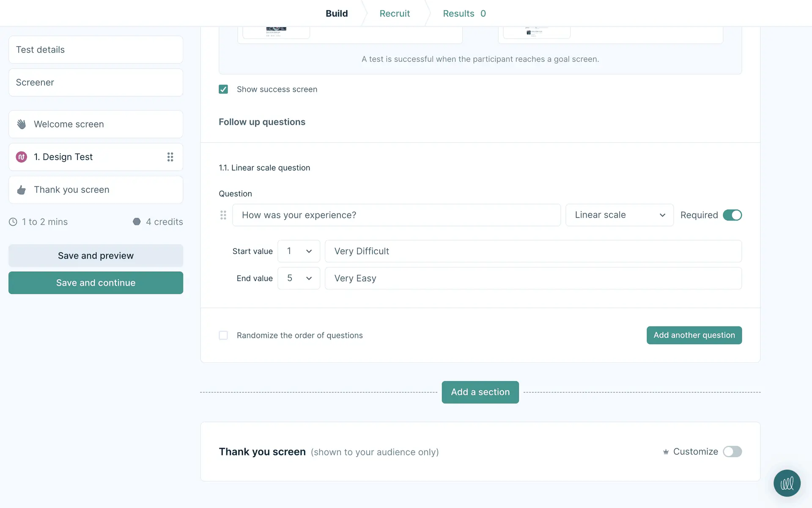
Task: Click the clock duration icon
Action: (x=13, y=222)
